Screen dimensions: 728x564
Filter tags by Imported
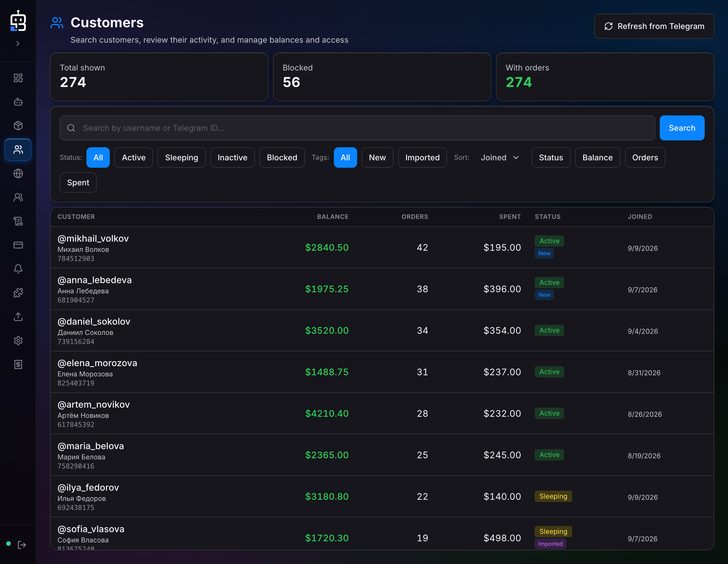[x=422, y=157]
